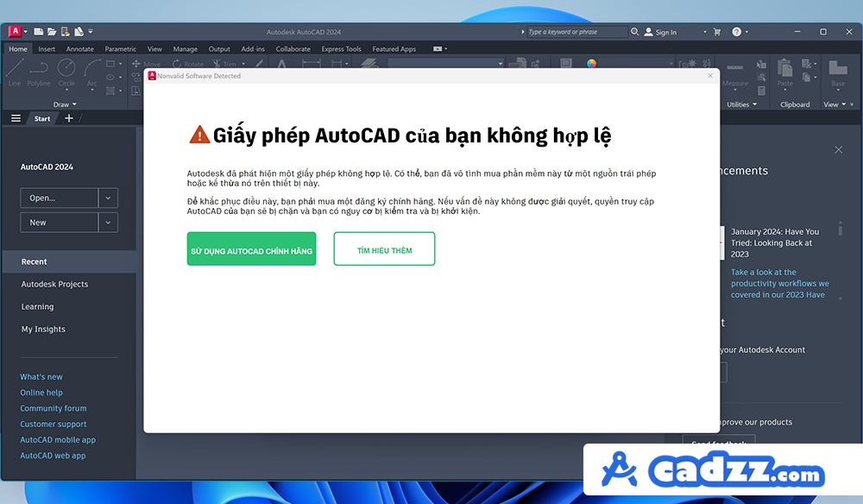The height and width of the screenshot is (504, 863).
Task: Click the Open from mobile device icon
Action: [x=65, y=31]
